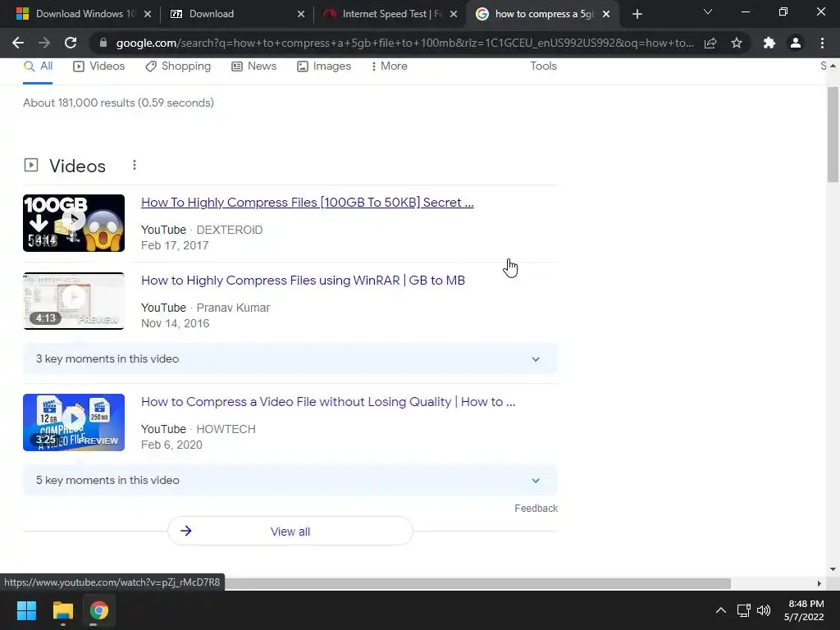This screenshot has height=630, width=840.
Task: Play the 100GB compress video thumbnail
Action: pyautogui.click(x=74, y=223)
